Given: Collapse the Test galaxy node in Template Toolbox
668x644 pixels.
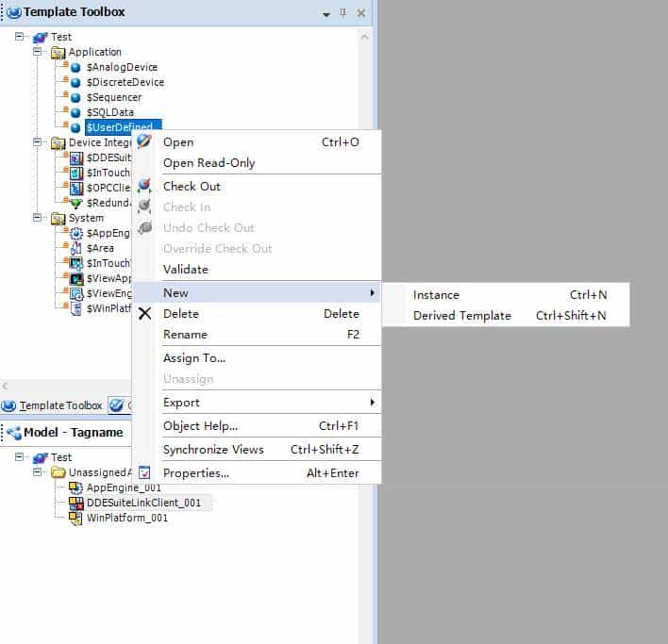Looking at the screenshot, I should coord(19,37).
